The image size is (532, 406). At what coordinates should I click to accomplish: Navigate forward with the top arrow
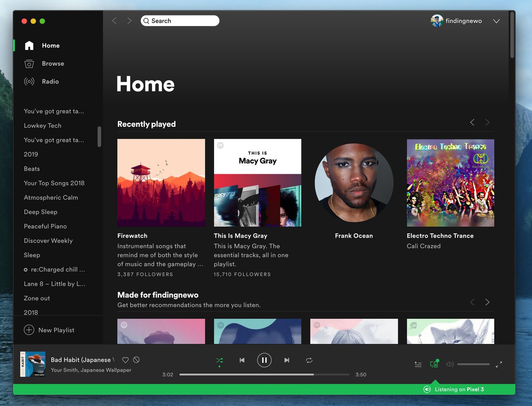click(129, 21)
